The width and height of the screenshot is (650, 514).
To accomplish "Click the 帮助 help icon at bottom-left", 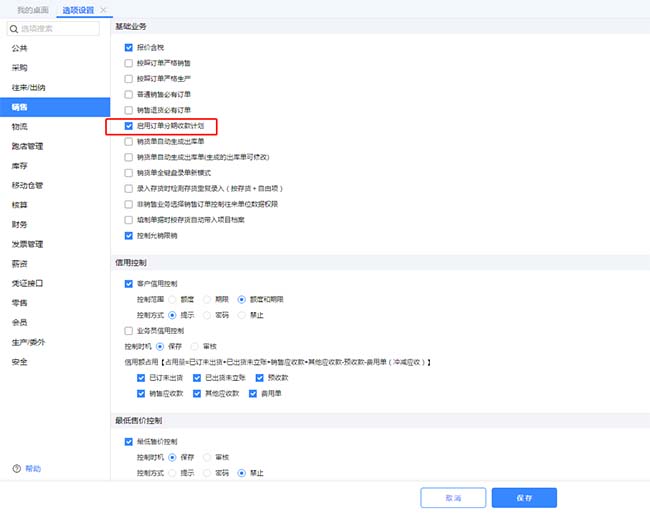I will pos(16,468).
